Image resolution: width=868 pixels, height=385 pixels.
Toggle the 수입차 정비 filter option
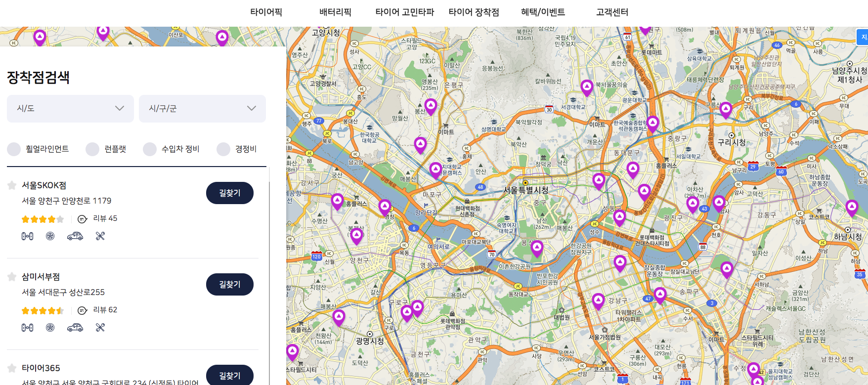click(x=171, y=149)
